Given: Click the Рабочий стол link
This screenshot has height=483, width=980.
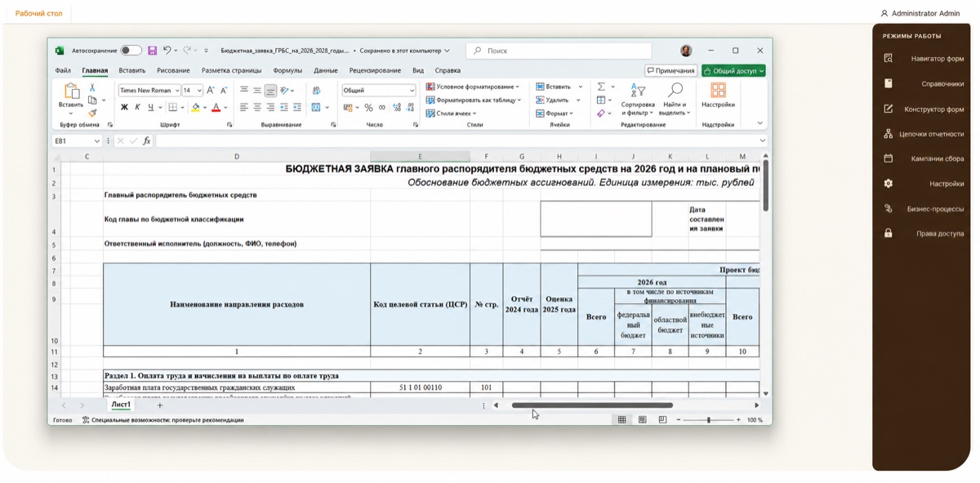Looking at the screenshot, I should coord(38,13).
